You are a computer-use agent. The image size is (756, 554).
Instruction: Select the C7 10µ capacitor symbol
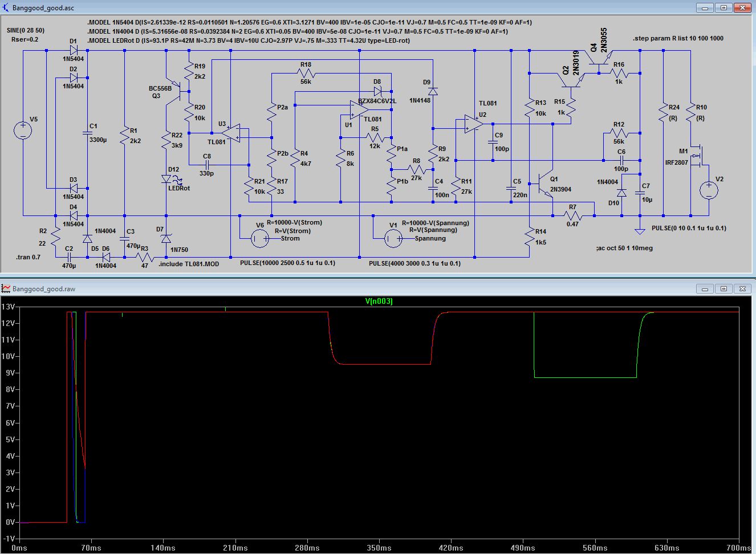click(x=640, y=193)
